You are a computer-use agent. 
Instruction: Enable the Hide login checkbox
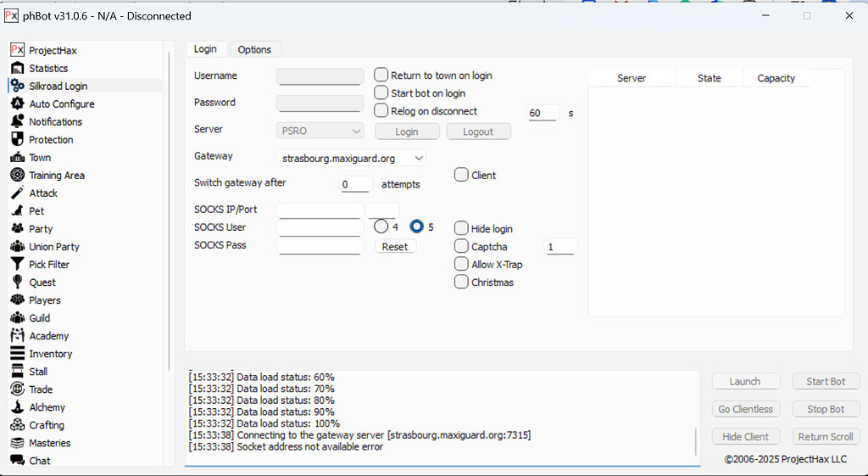click(x=461, y=228)
